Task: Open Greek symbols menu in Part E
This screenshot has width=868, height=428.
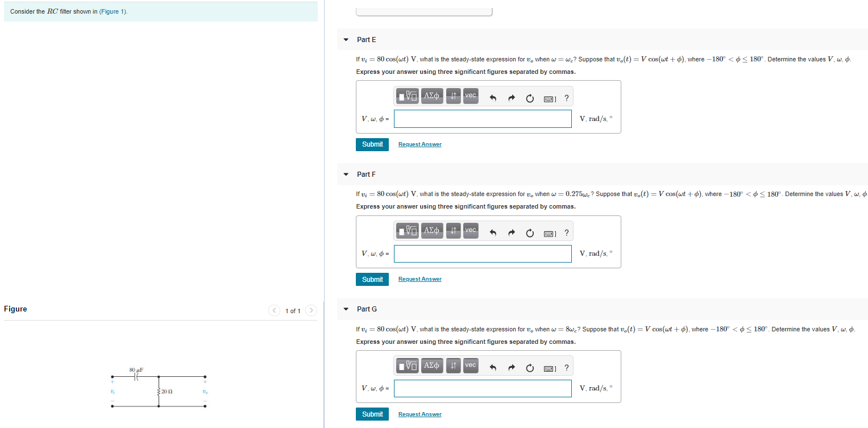Action: click(x=432, y=96)
